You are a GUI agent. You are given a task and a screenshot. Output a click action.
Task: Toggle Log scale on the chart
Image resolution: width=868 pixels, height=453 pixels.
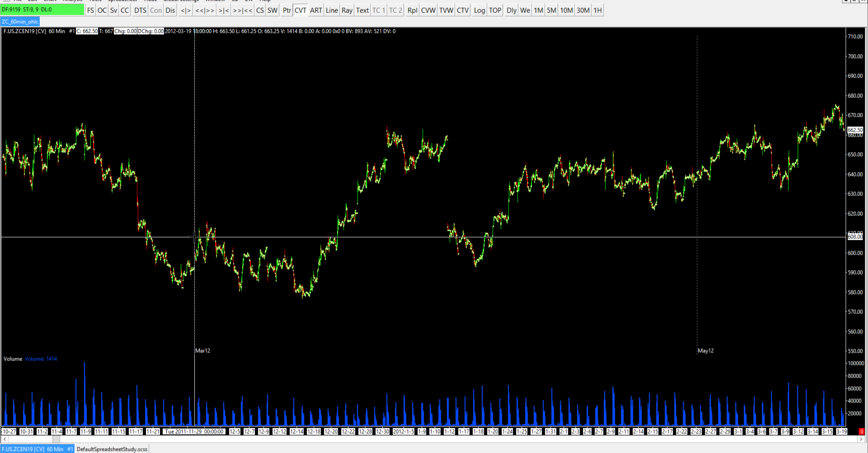[479, 10]
